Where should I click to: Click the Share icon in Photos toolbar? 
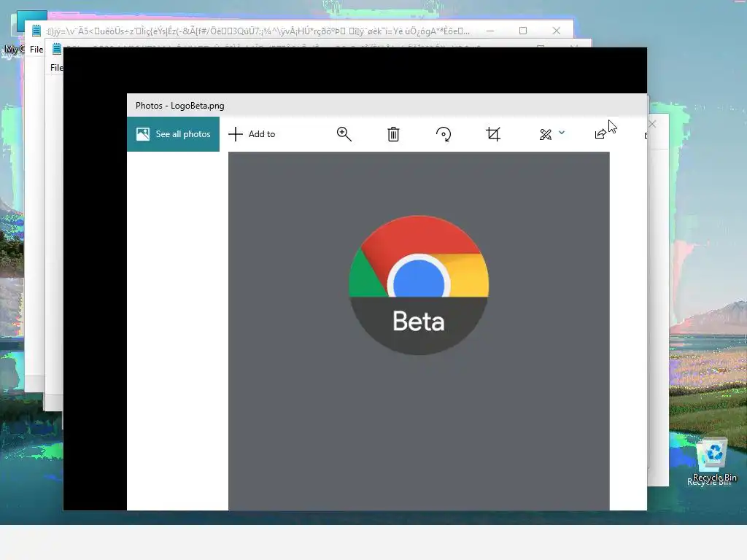601,134
